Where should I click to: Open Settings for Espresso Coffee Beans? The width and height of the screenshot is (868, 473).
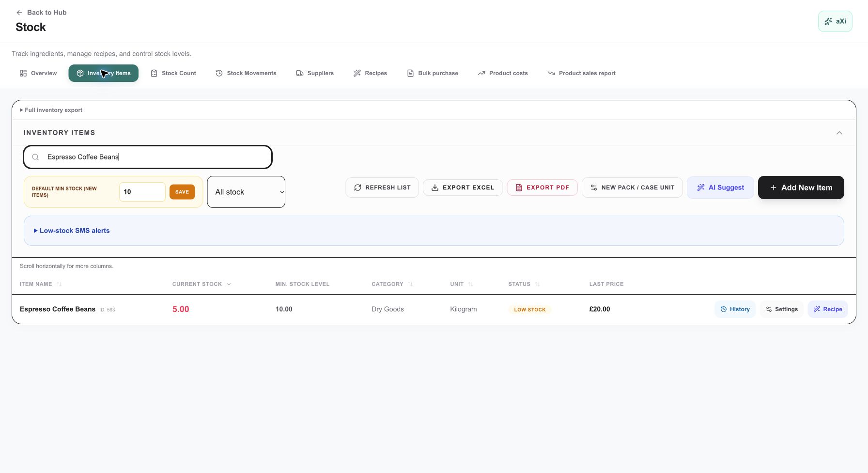pos(782,309)
